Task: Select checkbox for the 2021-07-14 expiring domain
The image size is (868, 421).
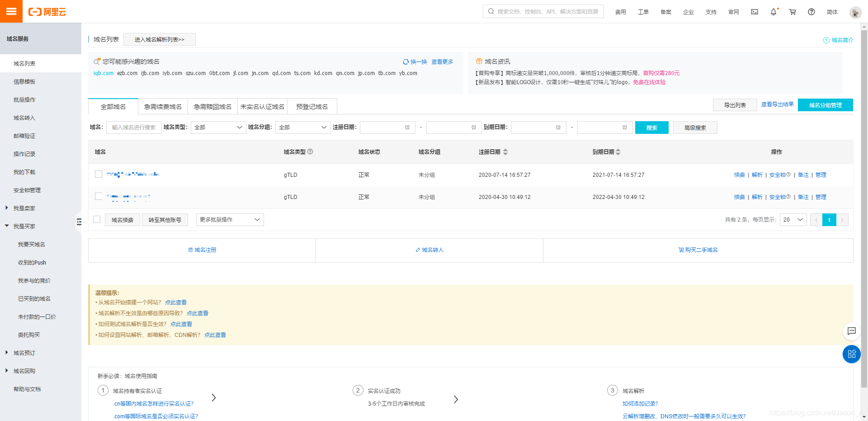Action: [x=99, y=174]
